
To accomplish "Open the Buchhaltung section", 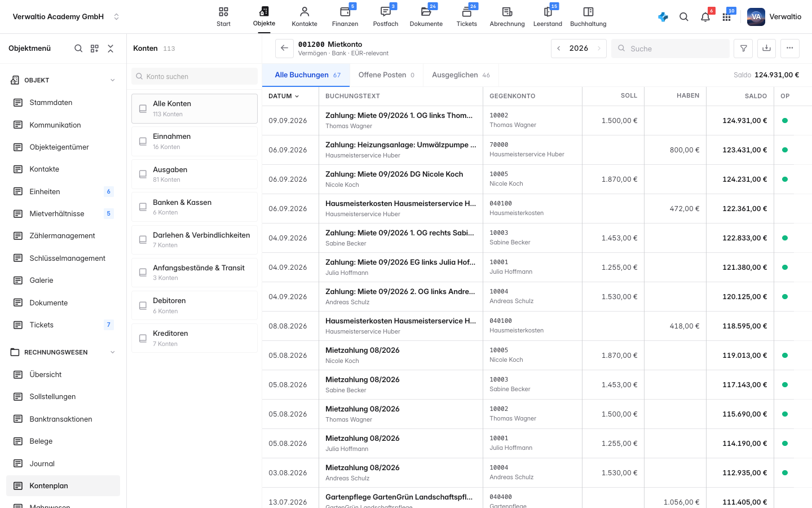I will click(x=588, y=16).
